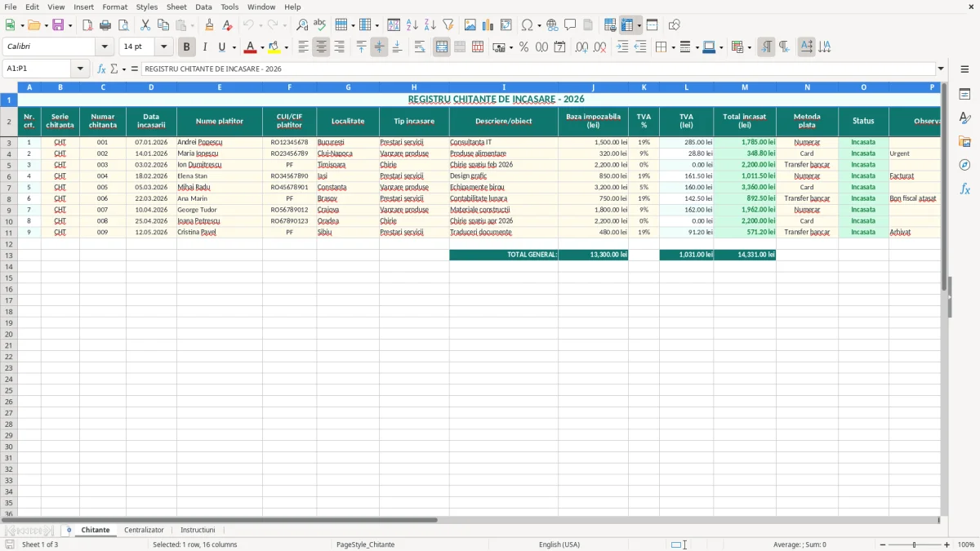Toggle Align Left
Screen dimensions: 980x551
[303, 47]
